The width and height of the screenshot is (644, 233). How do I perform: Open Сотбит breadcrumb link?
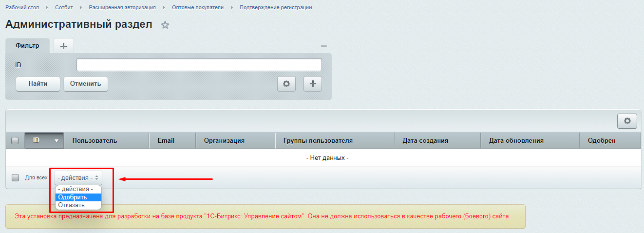64,8
